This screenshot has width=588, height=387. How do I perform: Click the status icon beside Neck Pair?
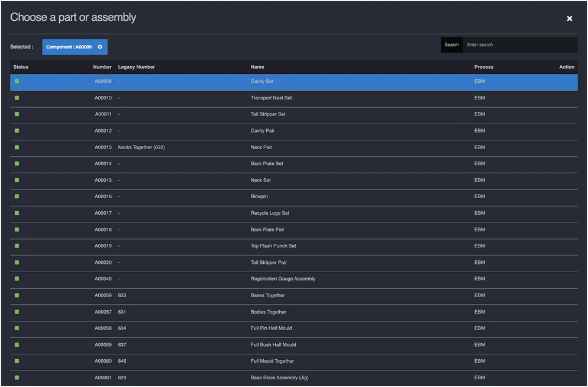[17, 147]
